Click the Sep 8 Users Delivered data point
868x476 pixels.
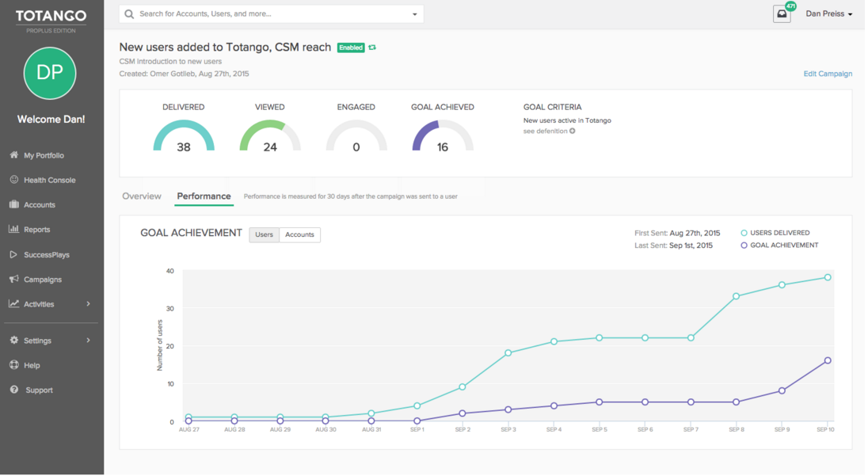(x=737, y=296)
